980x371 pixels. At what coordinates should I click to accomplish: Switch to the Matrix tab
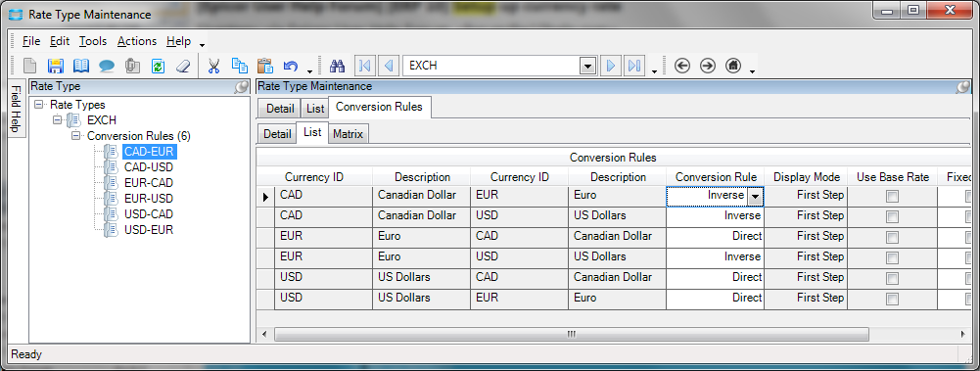[349, 134]
